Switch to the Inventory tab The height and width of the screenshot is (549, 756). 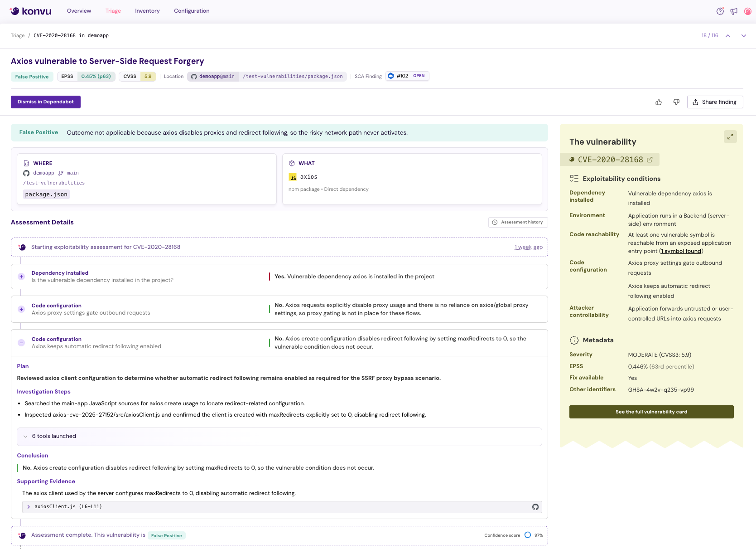(x=147, y=10)
